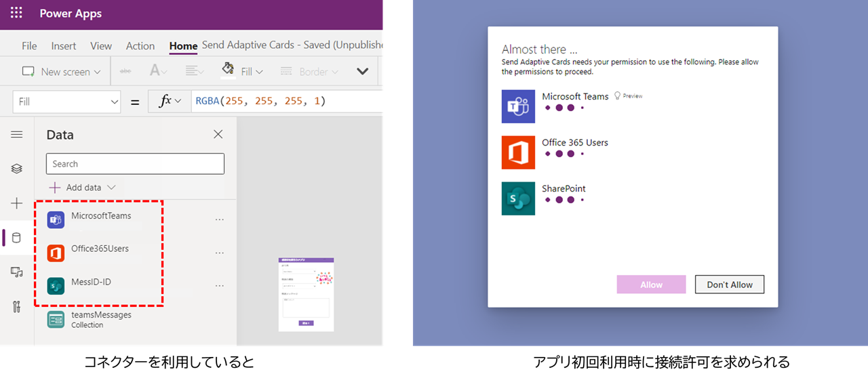868x378 pixels.
Task: Open the font color dropdown
Action: click(x=158, y=71)
